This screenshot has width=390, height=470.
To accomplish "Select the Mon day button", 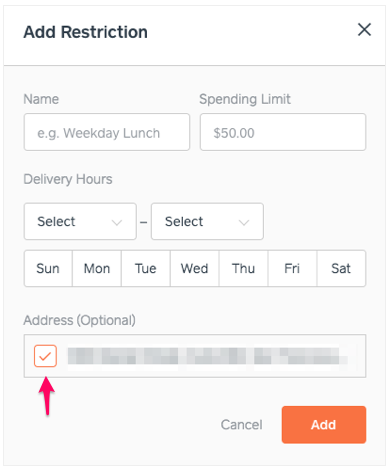I will click(x=97, y=268).
